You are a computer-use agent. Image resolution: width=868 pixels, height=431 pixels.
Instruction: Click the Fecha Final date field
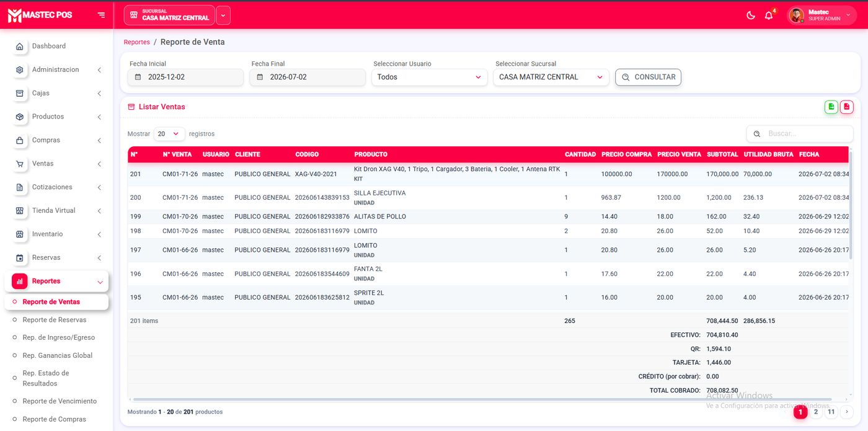(x=308, y=77)
